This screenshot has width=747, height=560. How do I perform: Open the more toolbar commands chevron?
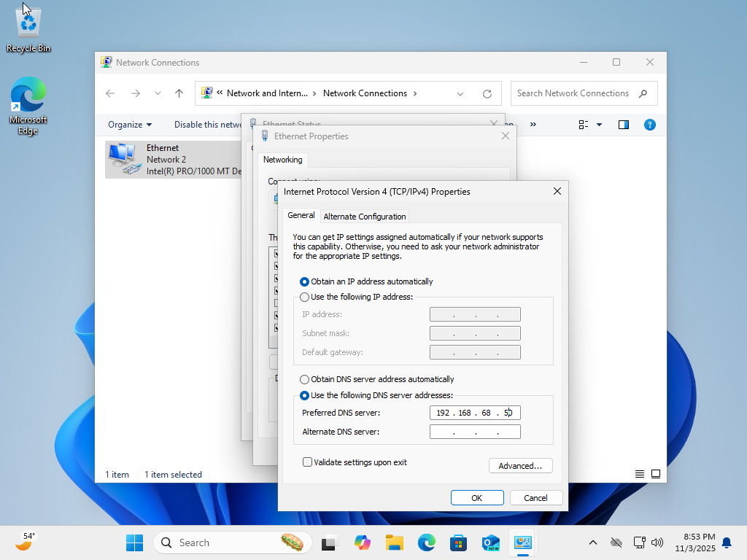tap(535, 124)
